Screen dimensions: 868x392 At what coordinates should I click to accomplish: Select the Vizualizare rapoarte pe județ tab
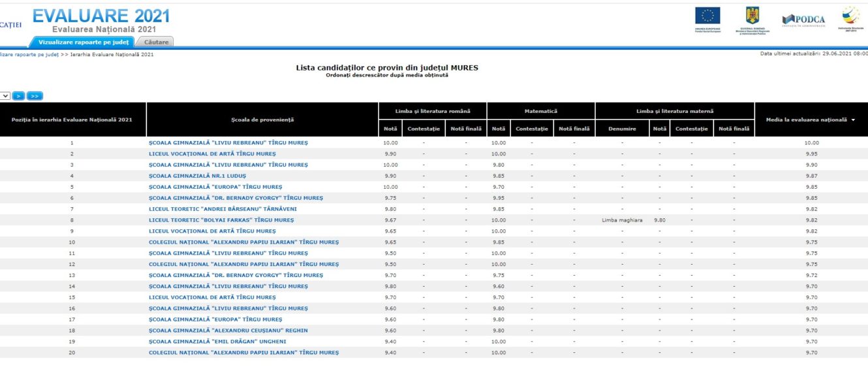[x=84, y=42]
